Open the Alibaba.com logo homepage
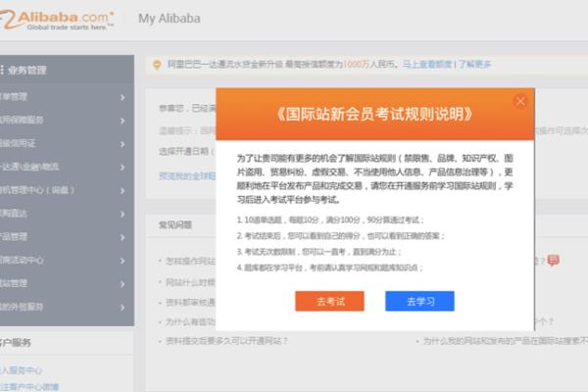The height and width of the screenshot is (392, 588). coord(56,20)
